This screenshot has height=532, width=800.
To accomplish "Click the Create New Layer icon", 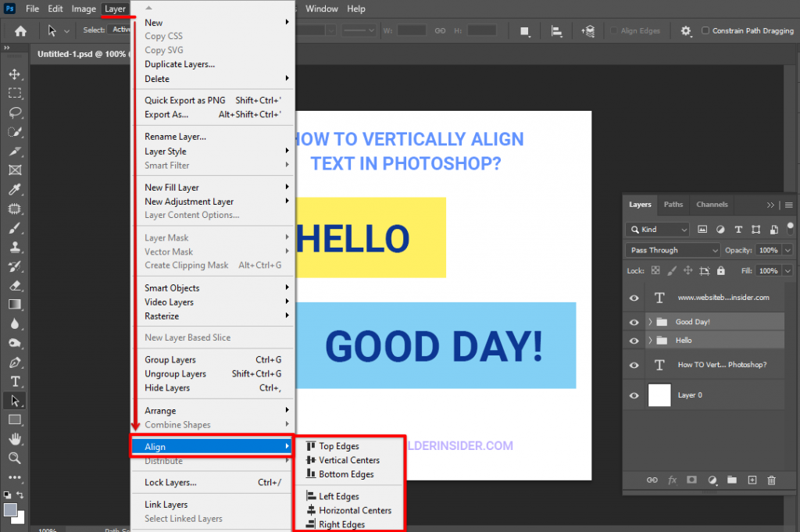I will pos(752,480).
